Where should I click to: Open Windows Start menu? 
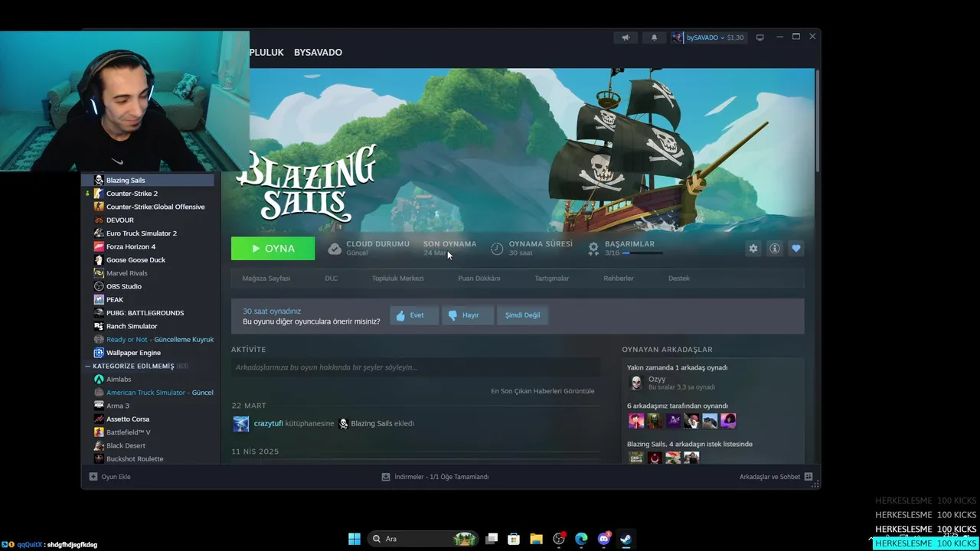coord(354,539)
